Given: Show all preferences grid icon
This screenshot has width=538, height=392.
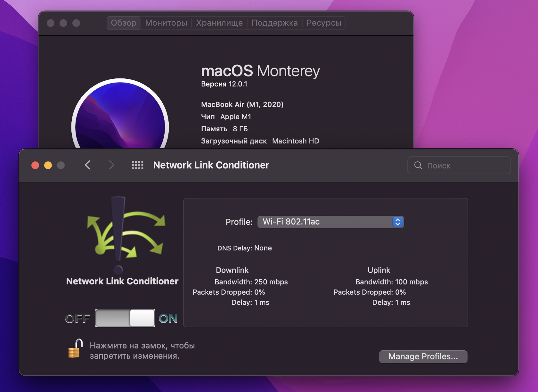Looking at the screenshot, I should click(138, 165).
